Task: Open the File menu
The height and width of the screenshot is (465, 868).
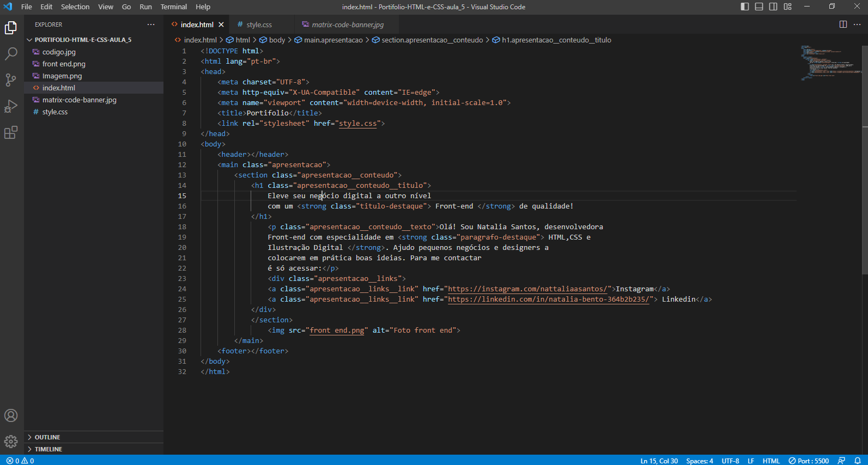Action: [x=26, y=7]
